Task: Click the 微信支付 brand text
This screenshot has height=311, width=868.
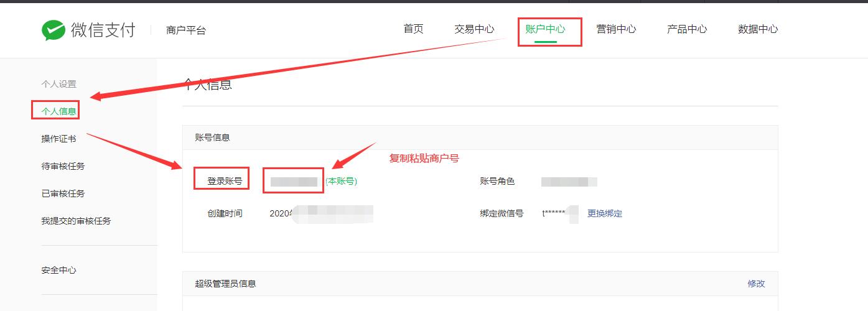Action: pyautogui.click(x=103, y=30)
